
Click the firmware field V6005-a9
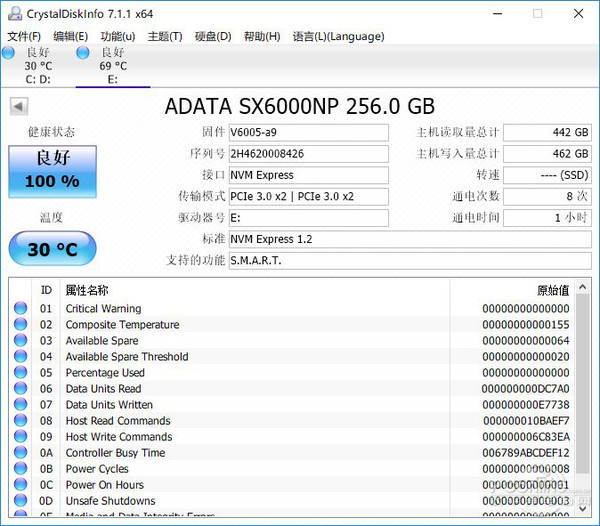(x=308, y=132)
